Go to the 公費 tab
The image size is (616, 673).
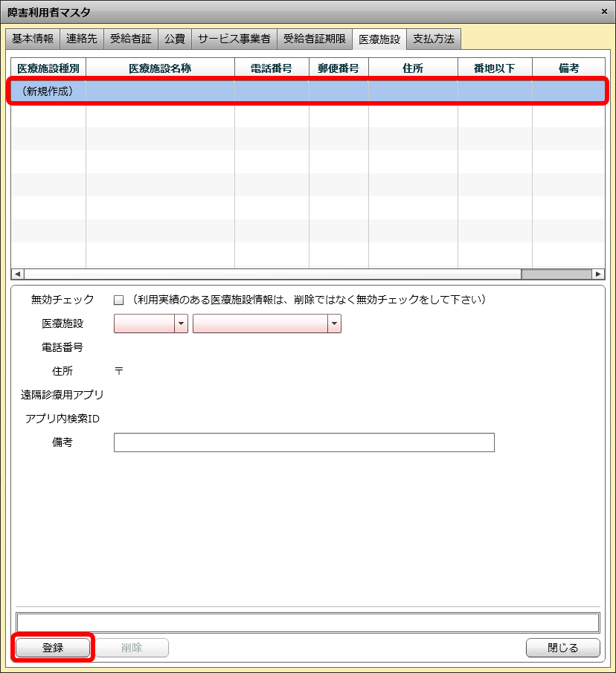[175, 39]
